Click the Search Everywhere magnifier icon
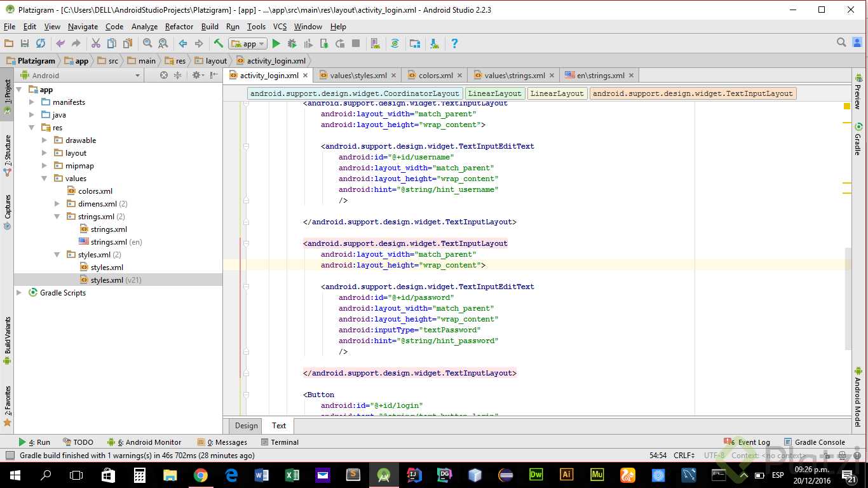 841,43
